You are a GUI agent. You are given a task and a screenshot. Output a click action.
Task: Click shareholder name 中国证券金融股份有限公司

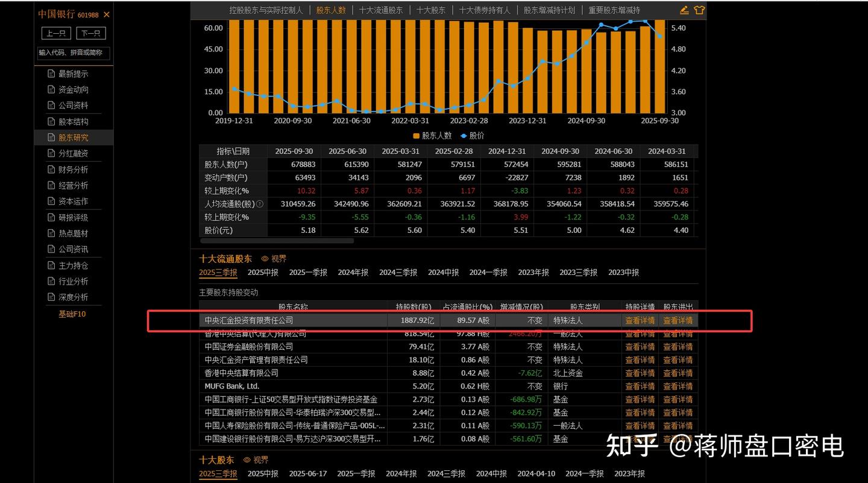[249, 347]
